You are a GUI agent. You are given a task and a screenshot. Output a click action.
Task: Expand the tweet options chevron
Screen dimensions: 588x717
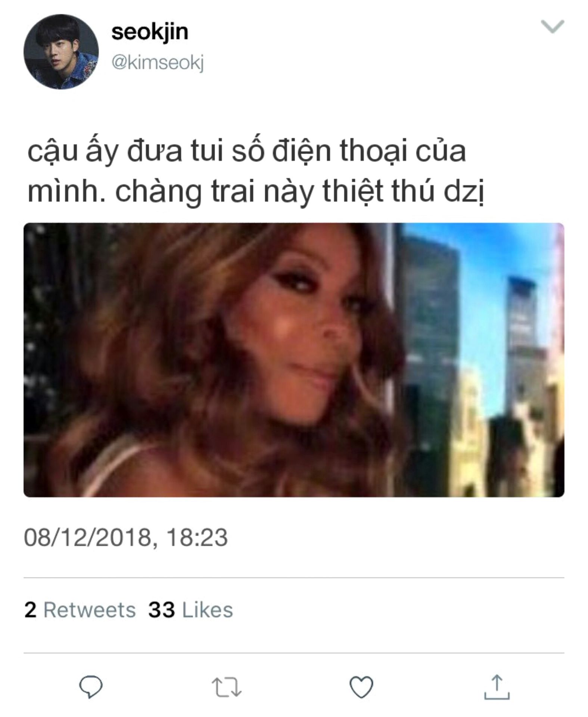(553, 27)
